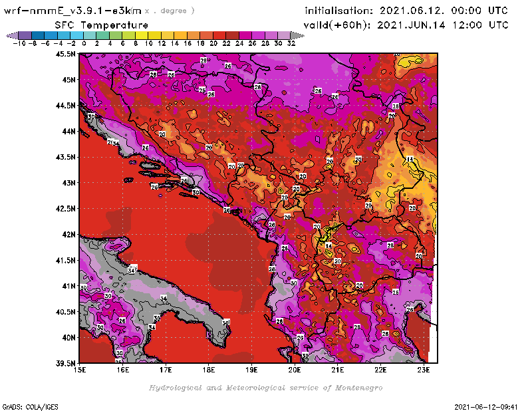Click the 18E longitude label
This screenshot has height=411, width=532.
[209, 370]
